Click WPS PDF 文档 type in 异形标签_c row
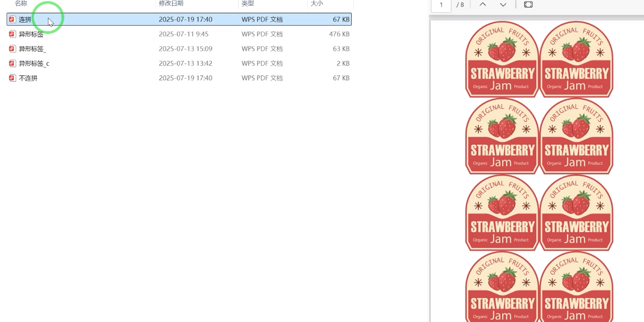This screenshot has height=322, width=644. (262, 64)
